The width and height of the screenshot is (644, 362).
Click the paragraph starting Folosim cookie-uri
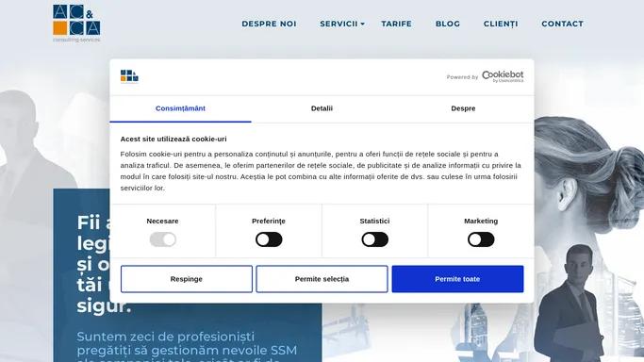pos(321,171)
